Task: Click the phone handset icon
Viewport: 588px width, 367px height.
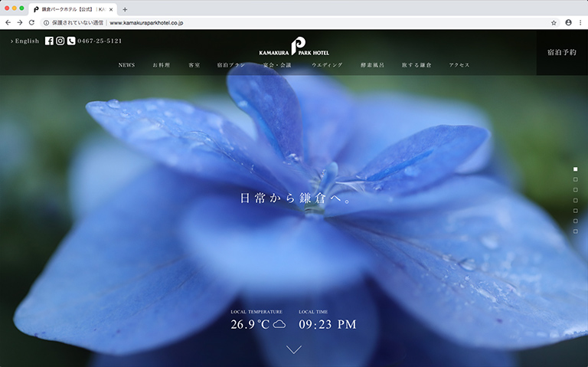Action: pyautogui.click(x=71, y=41)
